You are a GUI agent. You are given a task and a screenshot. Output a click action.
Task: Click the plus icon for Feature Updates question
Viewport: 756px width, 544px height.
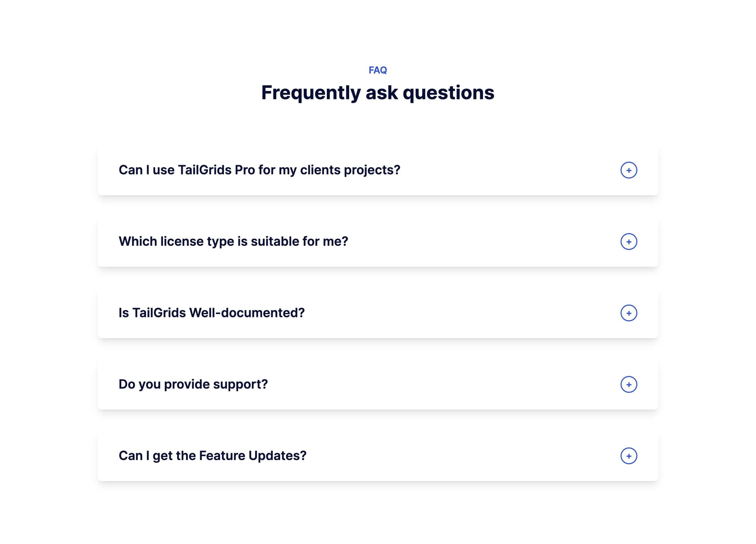(628, 456)
